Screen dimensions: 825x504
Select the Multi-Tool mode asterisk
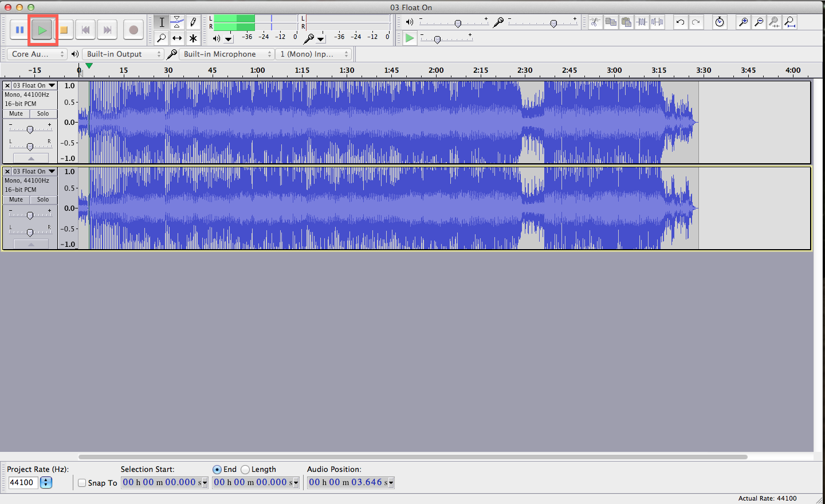click(193, 38)
